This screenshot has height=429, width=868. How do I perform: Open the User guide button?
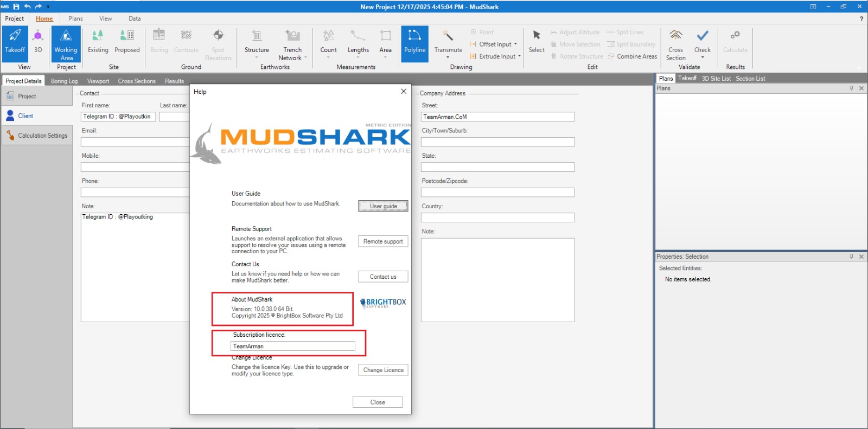point(383,206)
